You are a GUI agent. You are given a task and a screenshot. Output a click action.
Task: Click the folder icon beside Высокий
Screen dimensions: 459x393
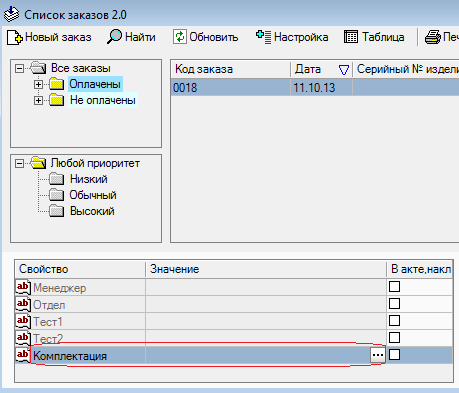56,211
